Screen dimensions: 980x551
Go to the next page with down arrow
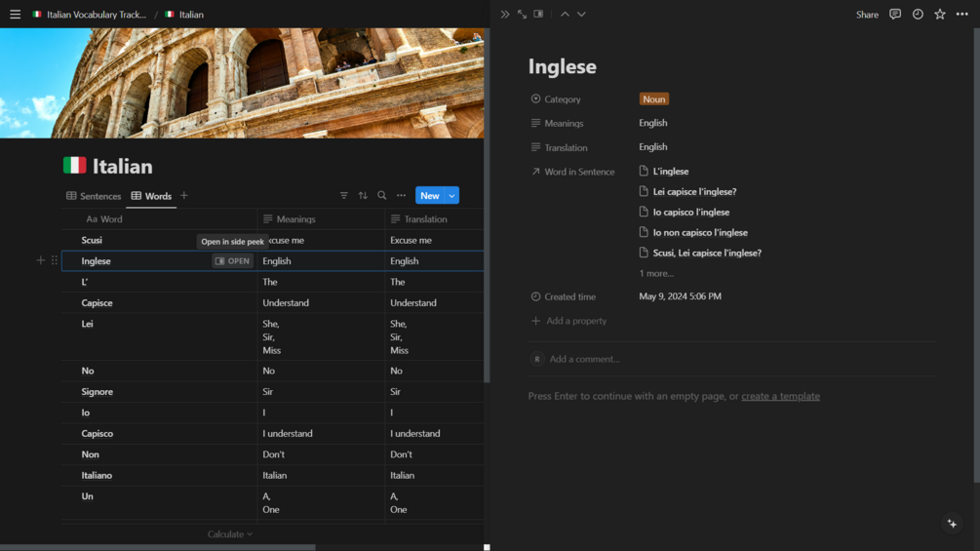(x=581, y=15)
